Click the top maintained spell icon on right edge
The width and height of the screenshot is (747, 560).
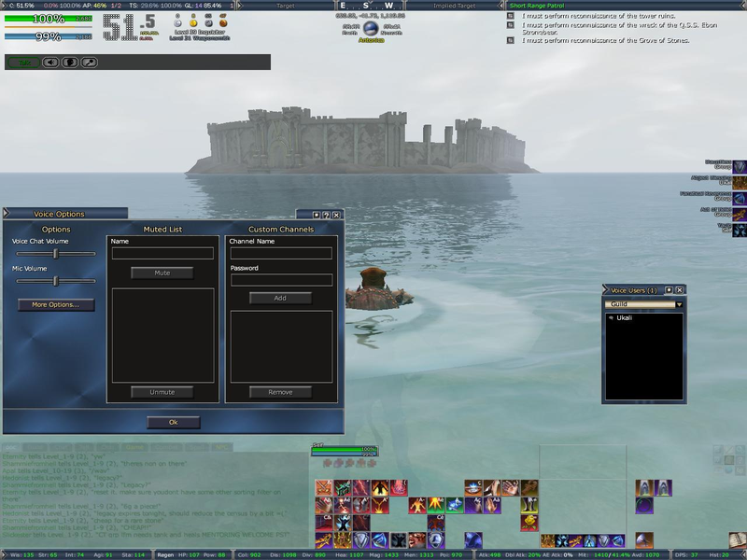click(x=740, y=166)
